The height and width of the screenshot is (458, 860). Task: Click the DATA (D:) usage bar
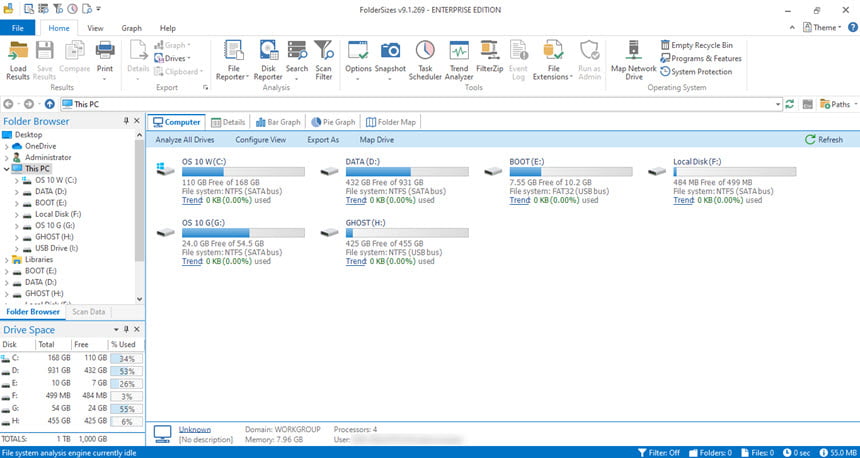click(x=407, y=172)
